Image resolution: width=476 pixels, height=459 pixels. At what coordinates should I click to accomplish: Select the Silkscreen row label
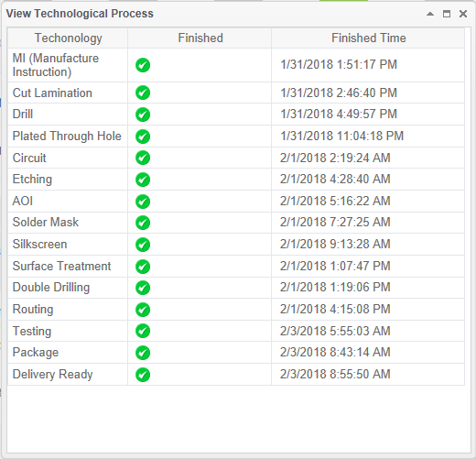tap(39, 245)
